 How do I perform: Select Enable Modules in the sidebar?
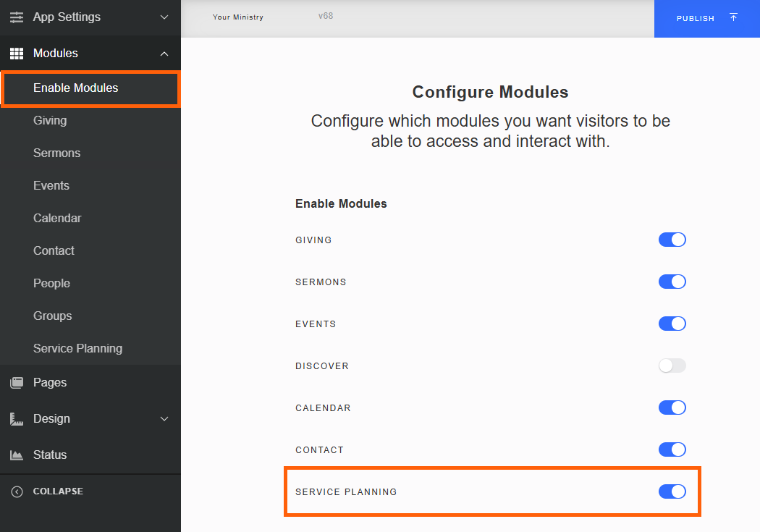click(76, 88)
